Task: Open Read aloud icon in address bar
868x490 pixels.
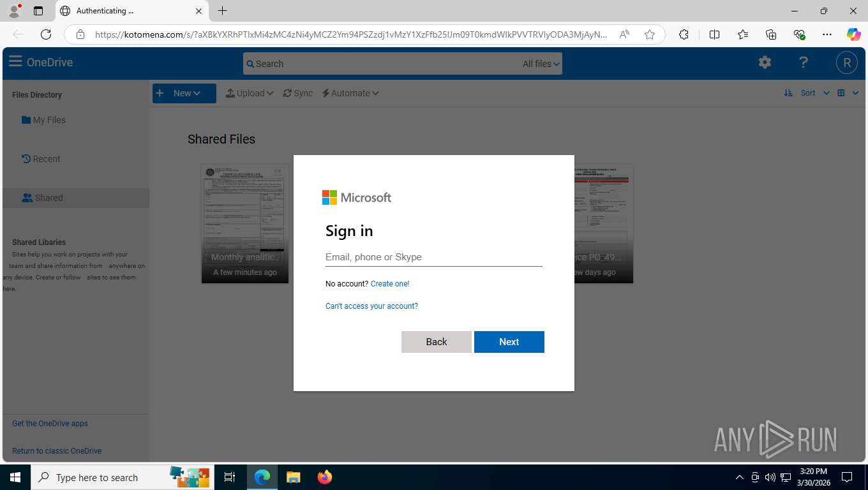Action: [x=625, y=34]
